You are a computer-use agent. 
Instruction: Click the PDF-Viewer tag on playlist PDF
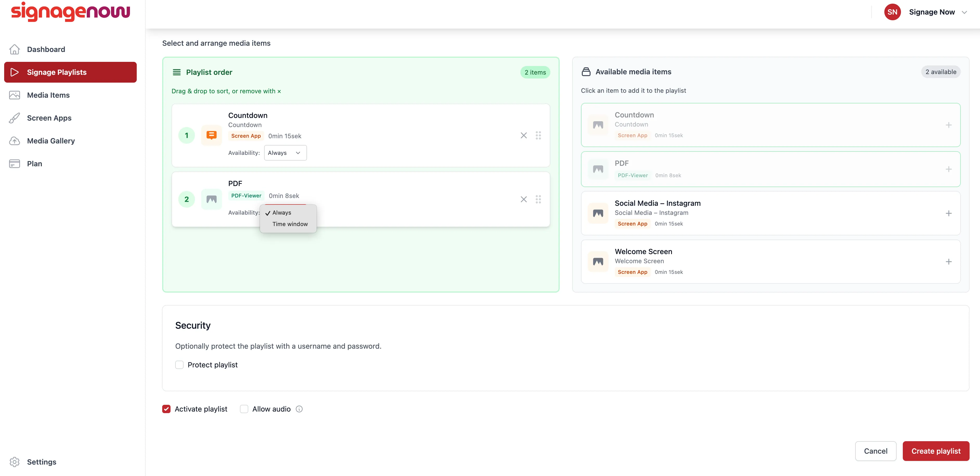pos(246,196)
